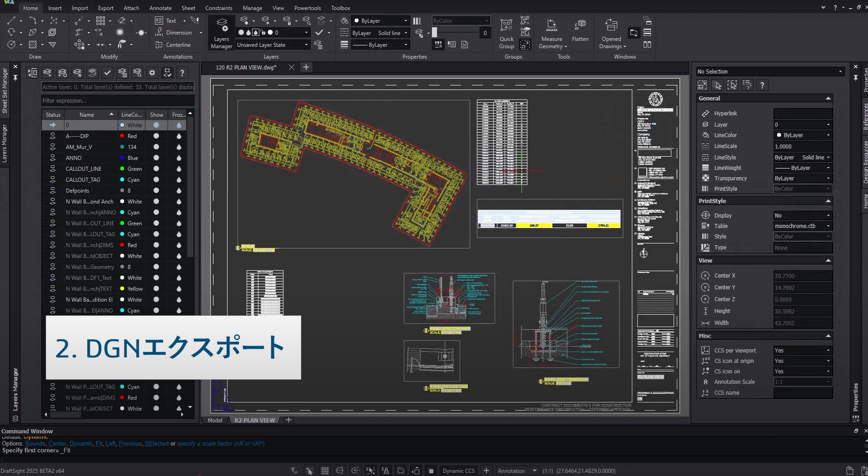Toggle freeze state of CALLOUT_LINE layer
This screenshot has width=868, height=476.
pos(179,169)
